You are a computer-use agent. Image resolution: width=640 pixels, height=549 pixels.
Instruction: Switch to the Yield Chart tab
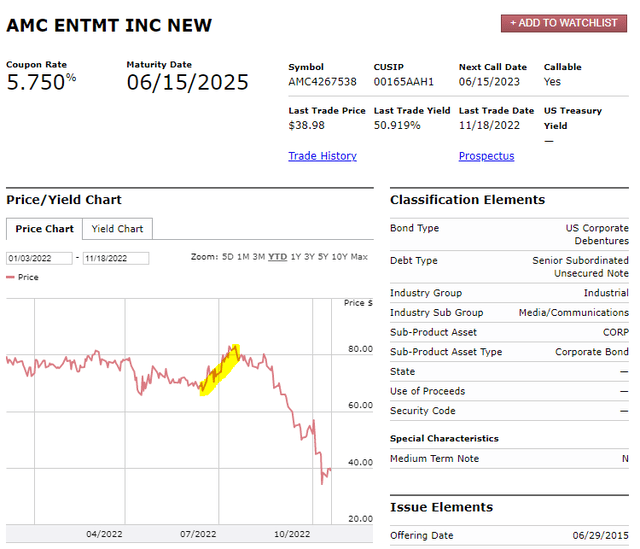pyautogui.click(x=118, y=229)
